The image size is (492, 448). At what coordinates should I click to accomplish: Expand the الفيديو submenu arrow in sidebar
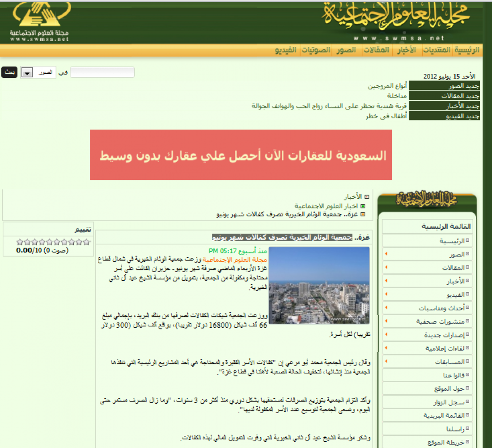click(x=386, y=294)
